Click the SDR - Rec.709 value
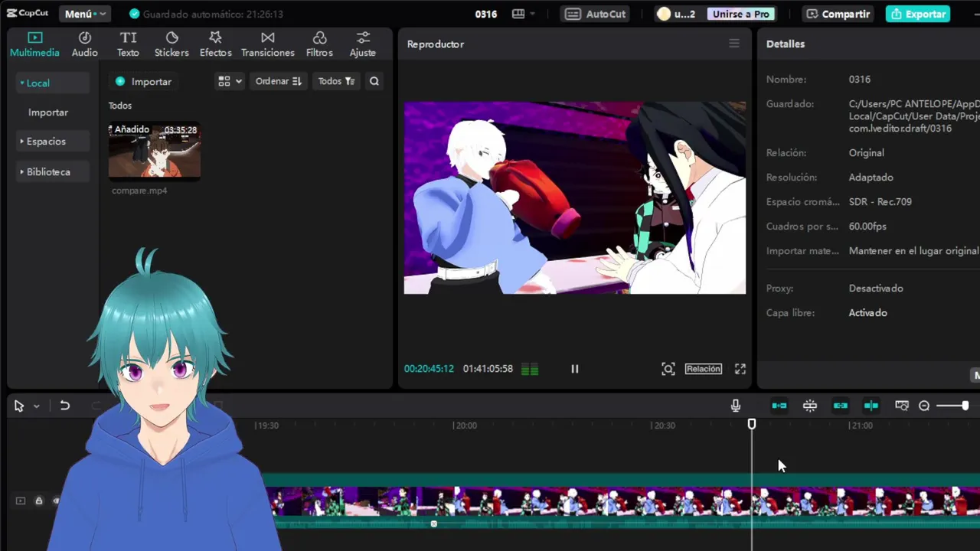Screen dimensions: 980x551 click(880, 202)
